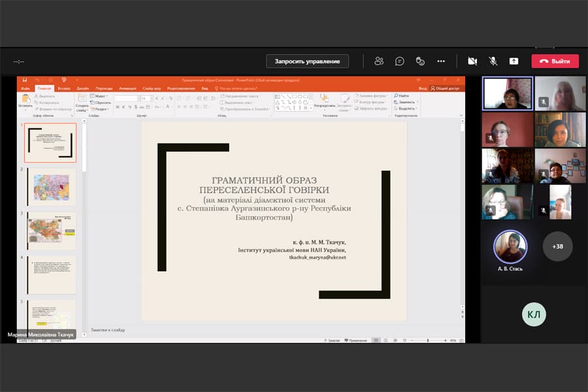
Task: Toggle underline formatting in the ribbon
Action: click(130, 107)
